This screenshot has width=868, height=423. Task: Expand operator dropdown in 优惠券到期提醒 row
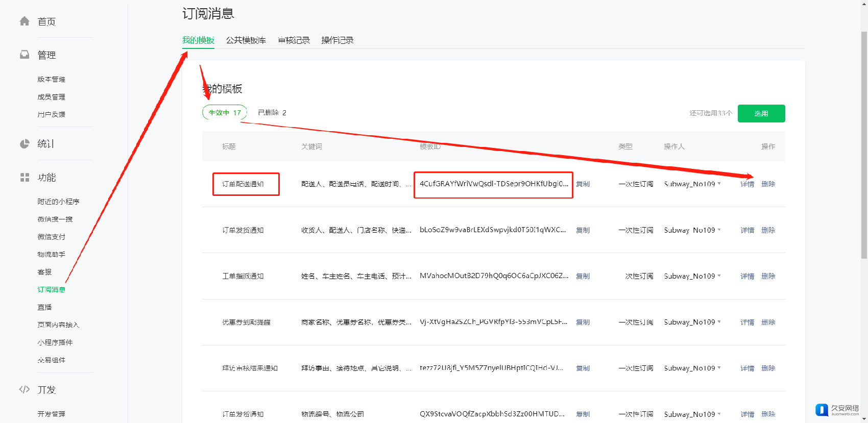tap(719, 321)
